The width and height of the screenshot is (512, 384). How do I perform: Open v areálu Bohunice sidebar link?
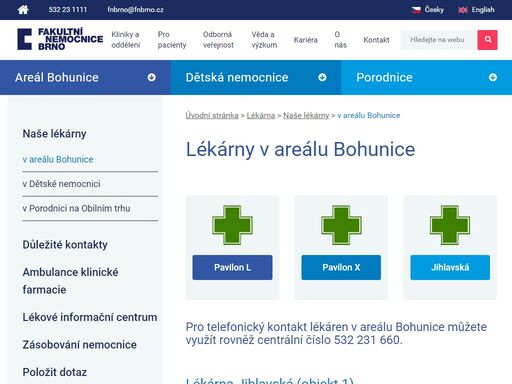point(58,159)
